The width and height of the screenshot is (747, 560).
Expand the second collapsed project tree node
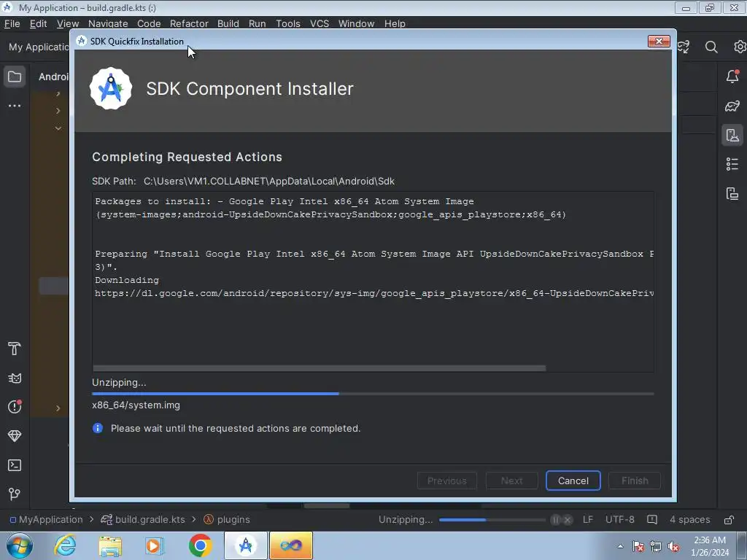click(x=58, y=111)
